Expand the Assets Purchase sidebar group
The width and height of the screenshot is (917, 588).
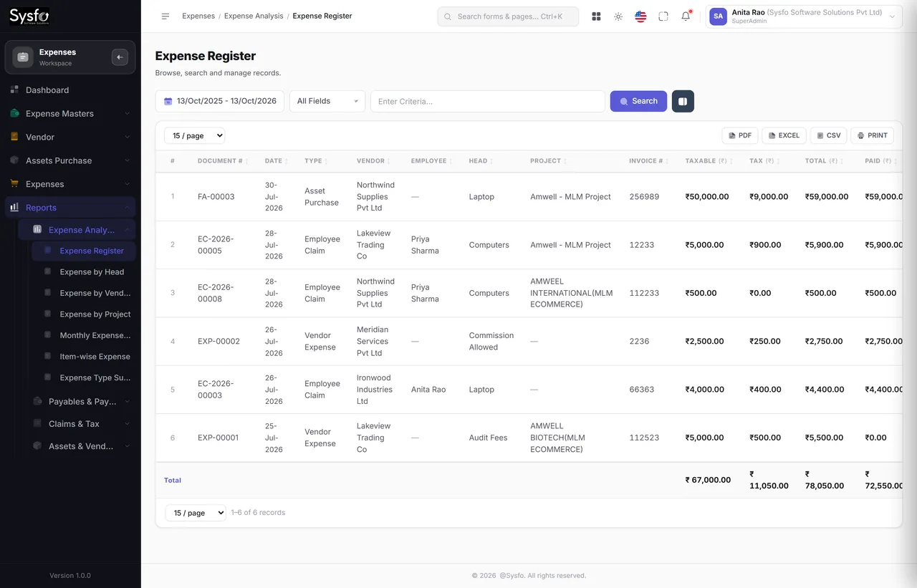click(x=70, y=161)
